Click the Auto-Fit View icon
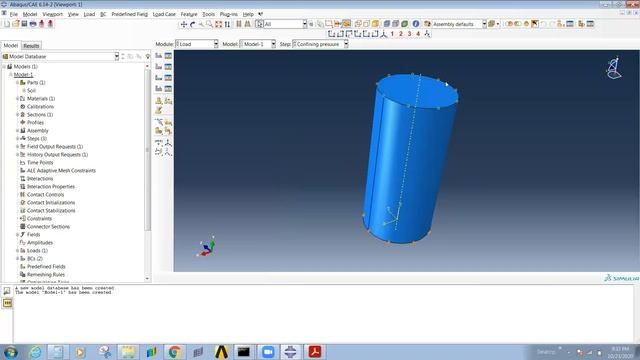 coord(218,24)
